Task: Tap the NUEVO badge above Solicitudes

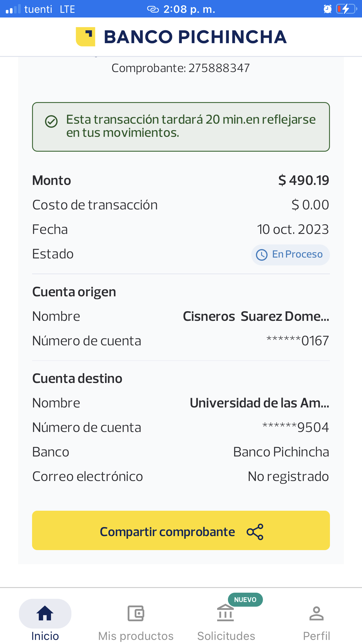Action: click(245, 600)
